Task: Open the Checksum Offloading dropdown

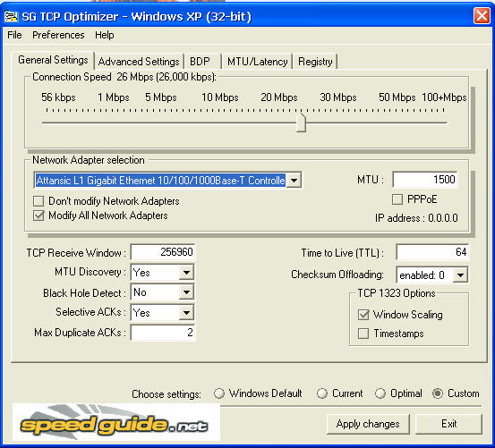Action: [x=461, y=275]
